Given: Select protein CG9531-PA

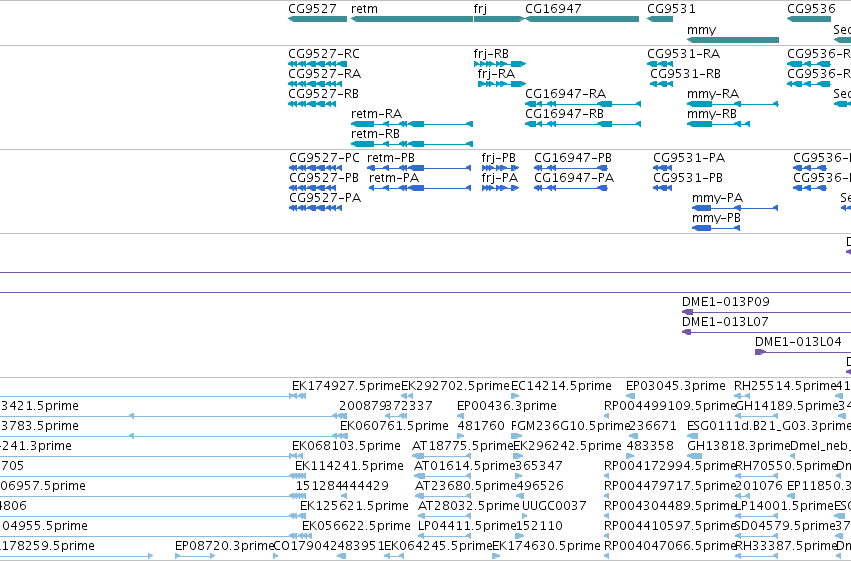Looking at the screenshot, I should click(689, 158).
